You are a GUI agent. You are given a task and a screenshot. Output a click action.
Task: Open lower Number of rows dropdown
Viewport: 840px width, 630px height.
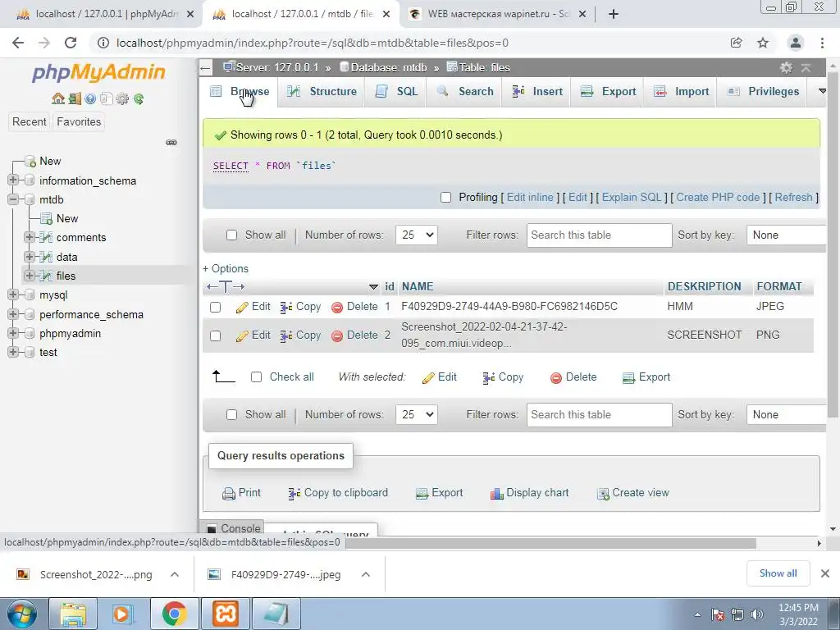[416, 414]
